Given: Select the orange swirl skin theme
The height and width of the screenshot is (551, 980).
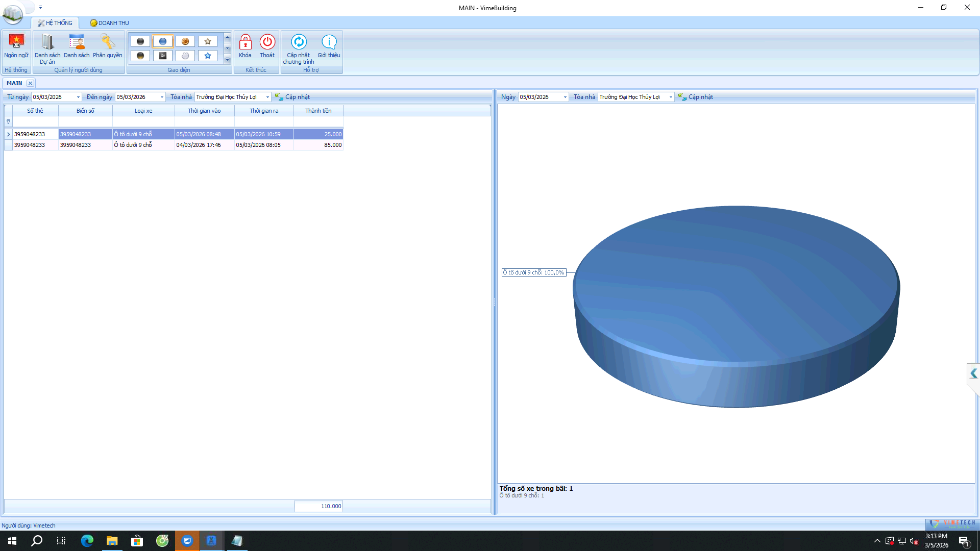Looking at the screenshot, I should [185, 41].
